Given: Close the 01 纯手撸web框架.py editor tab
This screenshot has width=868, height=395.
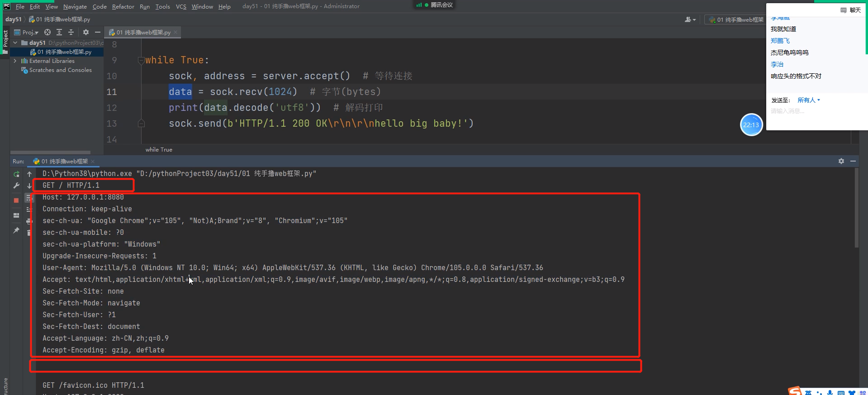Looking at the screenshot, I should tap(175, 32).
